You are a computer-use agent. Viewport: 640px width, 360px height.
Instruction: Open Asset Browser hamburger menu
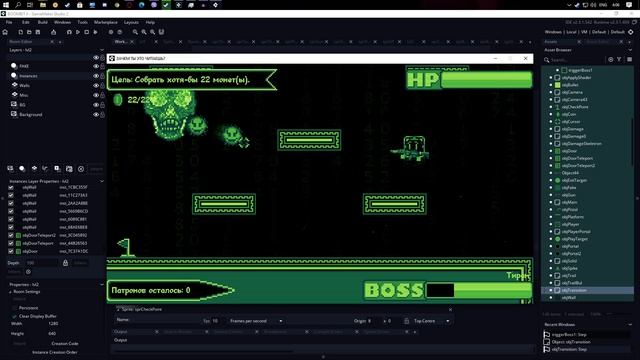click(629, 60)
